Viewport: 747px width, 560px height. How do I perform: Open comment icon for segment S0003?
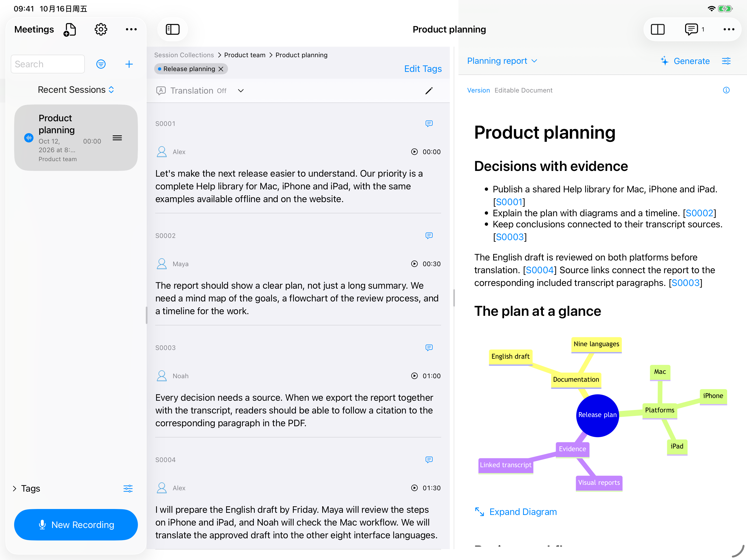click(429, 348)
